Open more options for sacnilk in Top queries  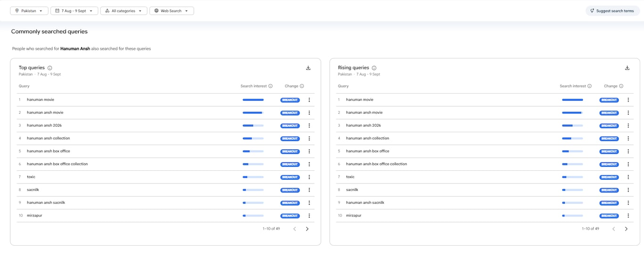309,190
